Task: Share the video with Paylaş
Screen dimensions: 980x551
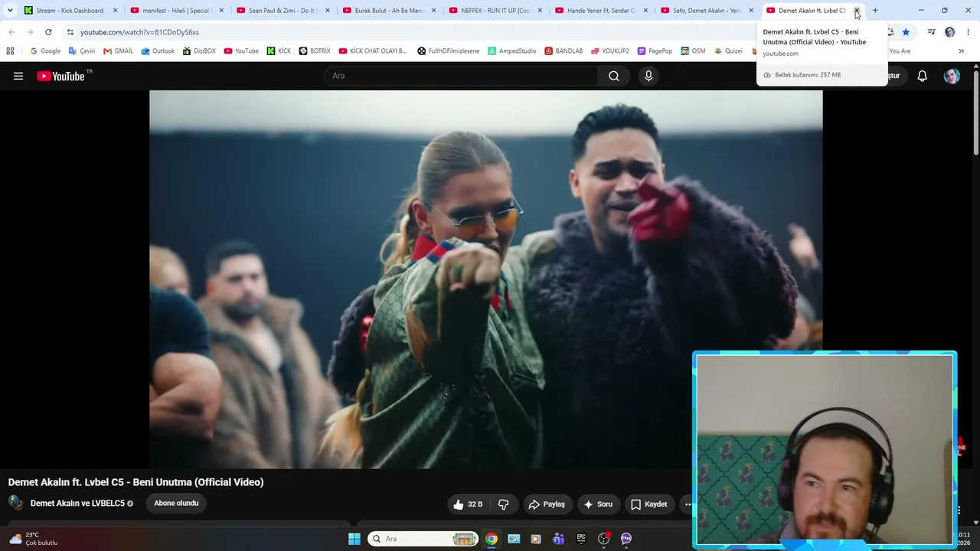Action: [547, 504]
